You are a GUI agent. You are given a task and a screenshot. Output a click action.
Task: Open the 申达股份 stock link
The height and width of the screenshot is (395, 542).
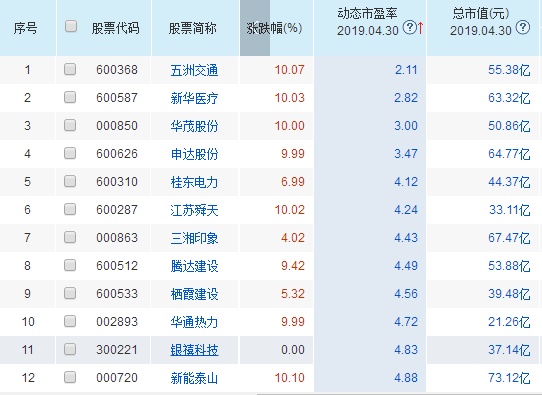click(194, 154)
